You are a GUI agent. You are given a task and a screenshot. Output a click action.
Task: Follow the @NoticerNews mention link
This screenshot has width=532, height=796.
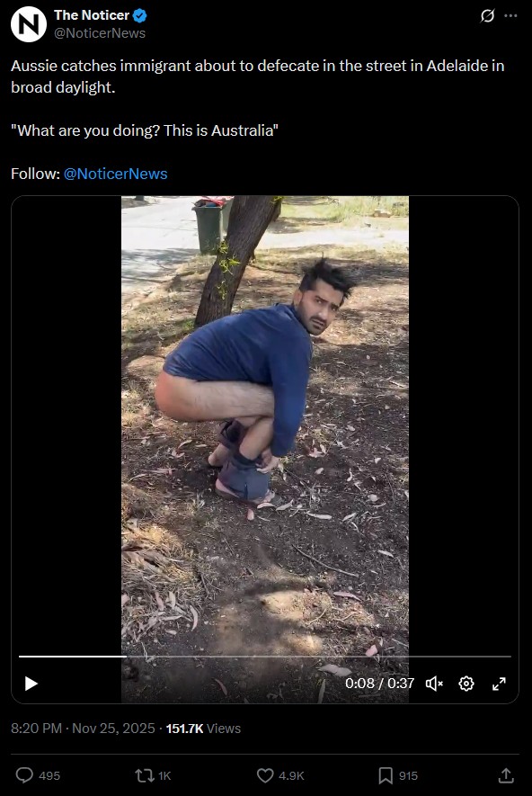pos(115,174)
